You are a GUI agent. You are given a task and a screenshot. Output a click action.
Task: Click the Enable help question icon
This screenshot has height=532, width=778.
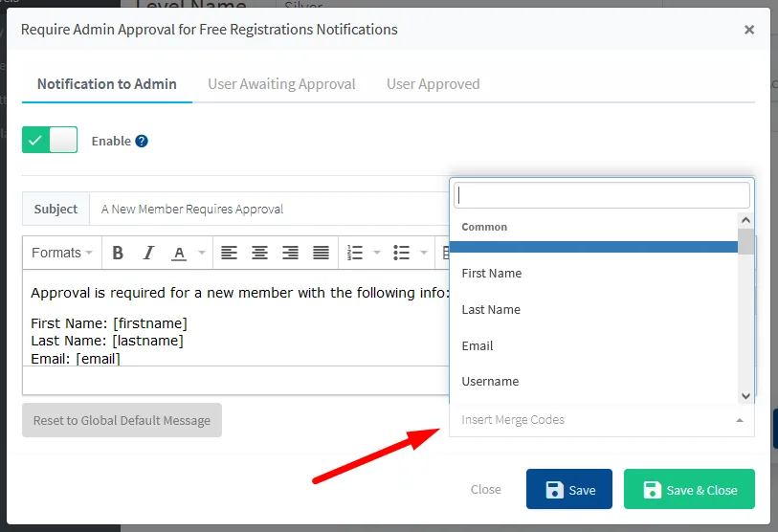(142, 141)
